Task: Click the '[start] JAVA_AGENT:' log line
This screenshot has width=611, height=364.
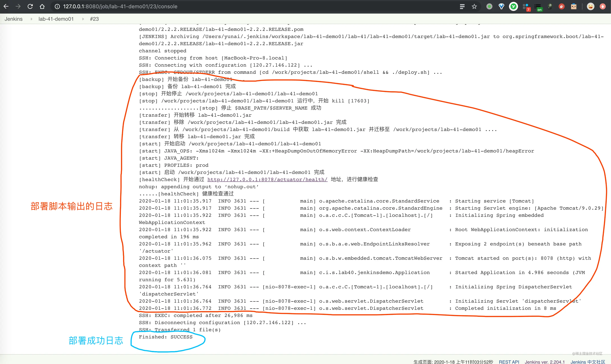Action: [x=169, y=158]
